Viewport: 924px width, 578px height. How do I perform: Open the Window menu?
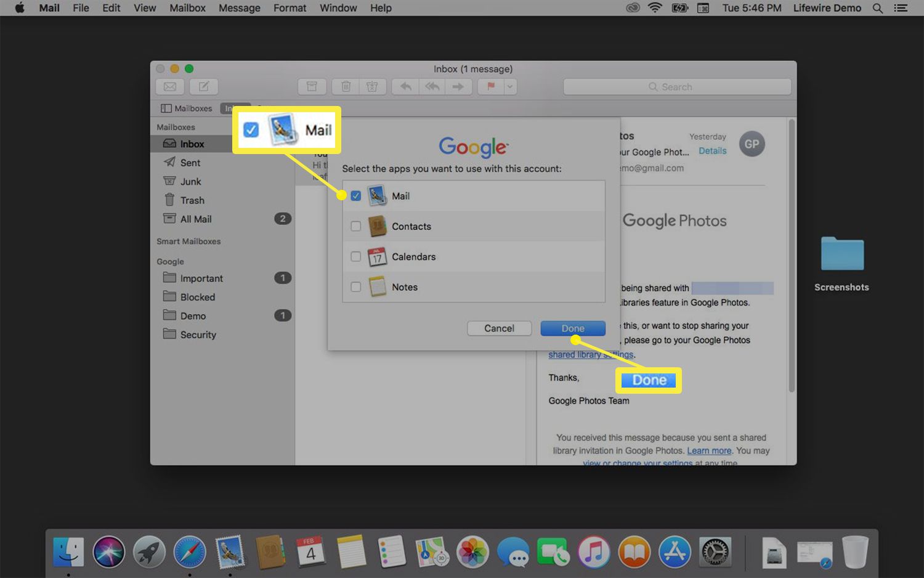pos(338,8)
